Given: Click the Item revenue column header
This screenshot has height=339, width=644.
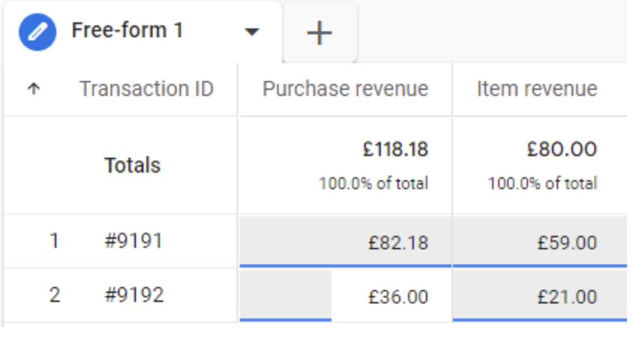Looking at the screenshot, I should (537, 89).
